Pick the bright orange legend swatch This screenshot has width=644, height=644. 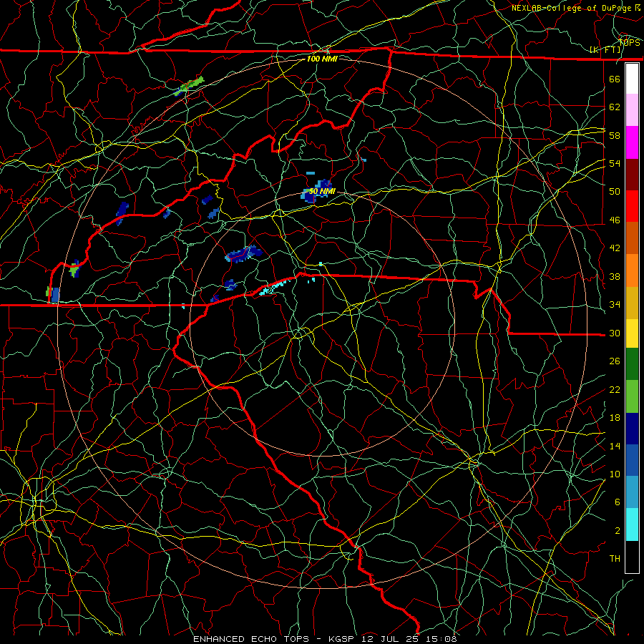coord(632,270)
